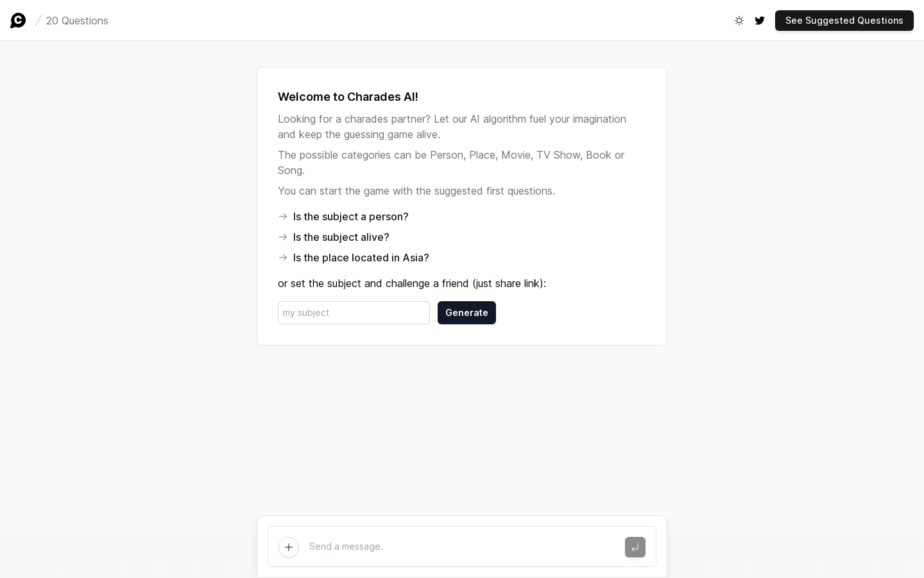Choose suggested question 'Is the subject alive?'
Image resolution: width=924 pixels, height=578 pixels.
point(341,237)
